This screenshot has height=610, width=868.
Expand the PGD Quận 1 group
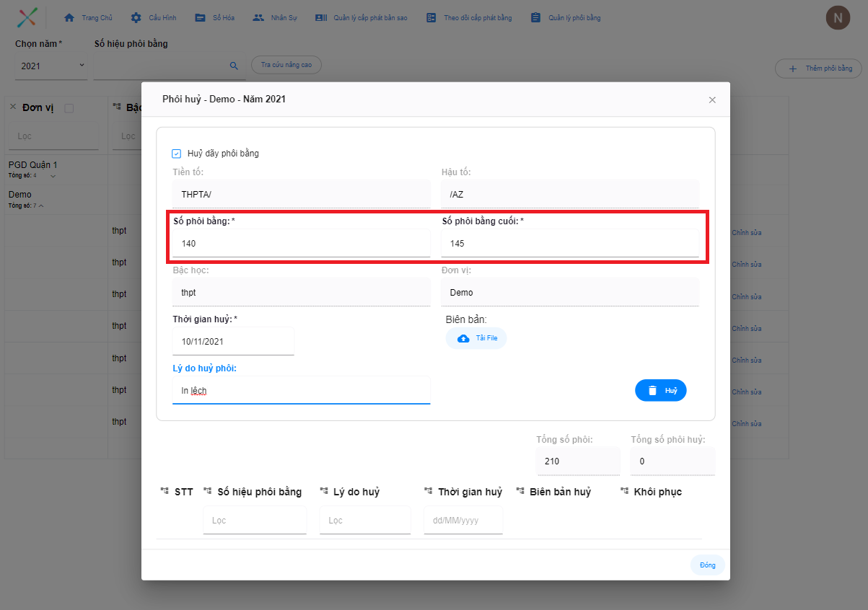coord(52,176)
